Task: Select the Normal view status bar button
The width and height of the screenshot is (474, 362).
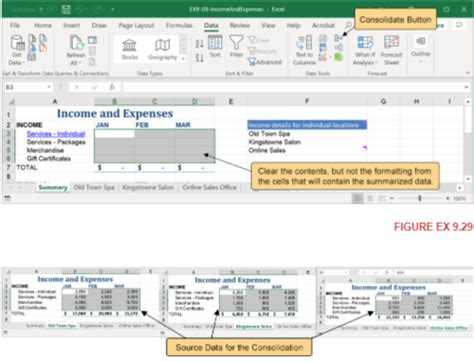Action: (358, 198)
